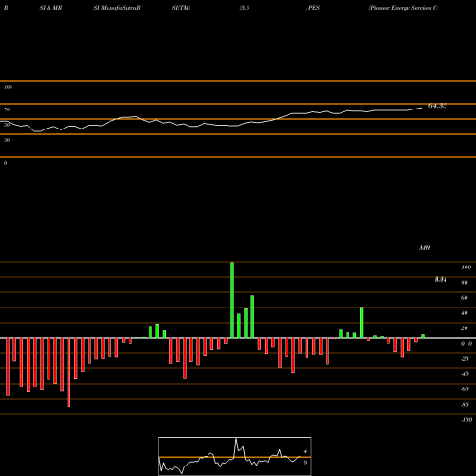Click the RSI axis label 100
This screenshot has height=476, width=476.
pyautogui.click(x=9, y=87)
